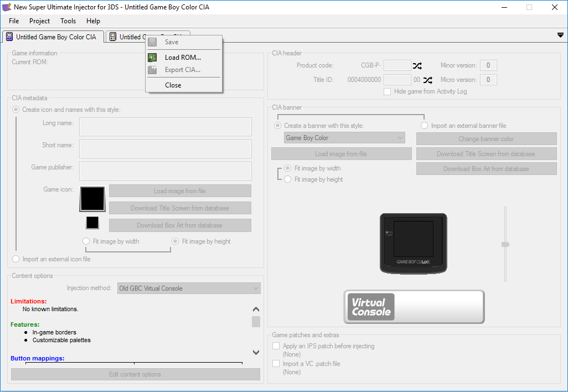The width and height of the screenshot is (568, 392).
Task: Click game icon Load image from file button
Action: tap(180, 191)
